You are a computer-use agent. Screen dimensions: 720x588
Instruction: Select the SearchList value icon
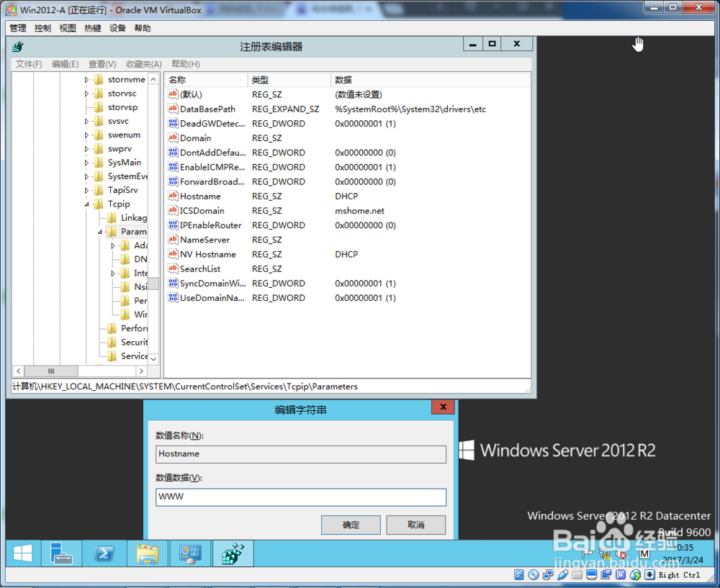(x=173, y=268)
